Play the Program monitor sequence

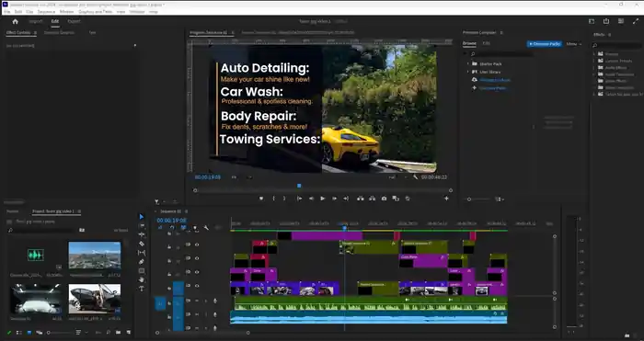(323, 199)
